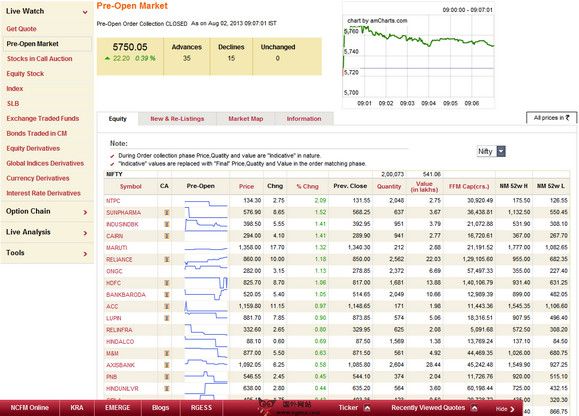This screenshot has width=579, height=416.
Task: Click the CA icon in HDFC row
Action: click(167, 283)
